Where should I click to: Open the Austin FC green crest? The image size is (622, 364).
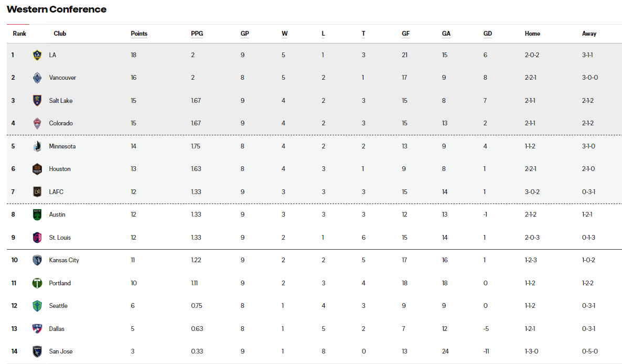click(37, 215)
